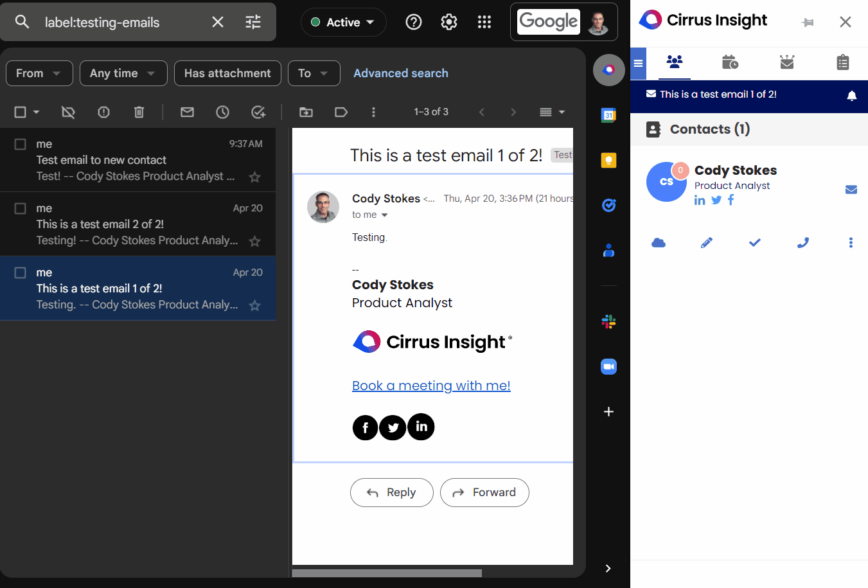868x588 pixels.
Task: Expand recipient details next to 'to me'
Action: (x=385, y=215)
